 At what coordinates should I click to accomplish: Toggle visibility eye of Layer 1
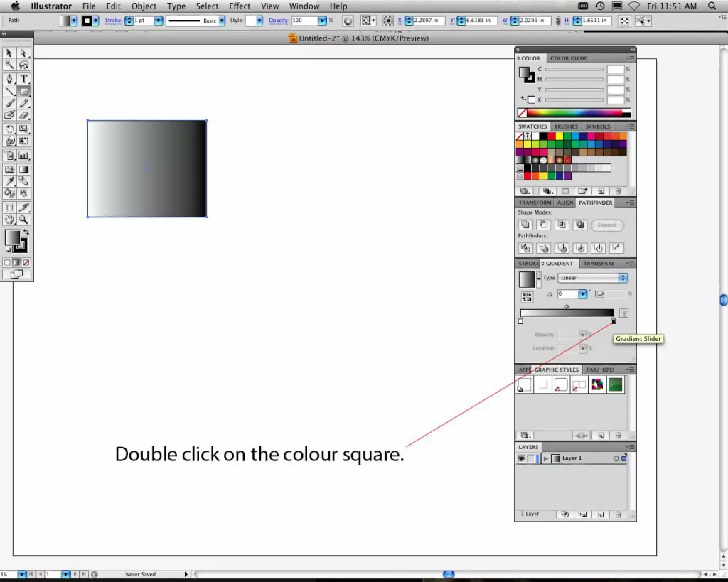click(x=521, y=458)
